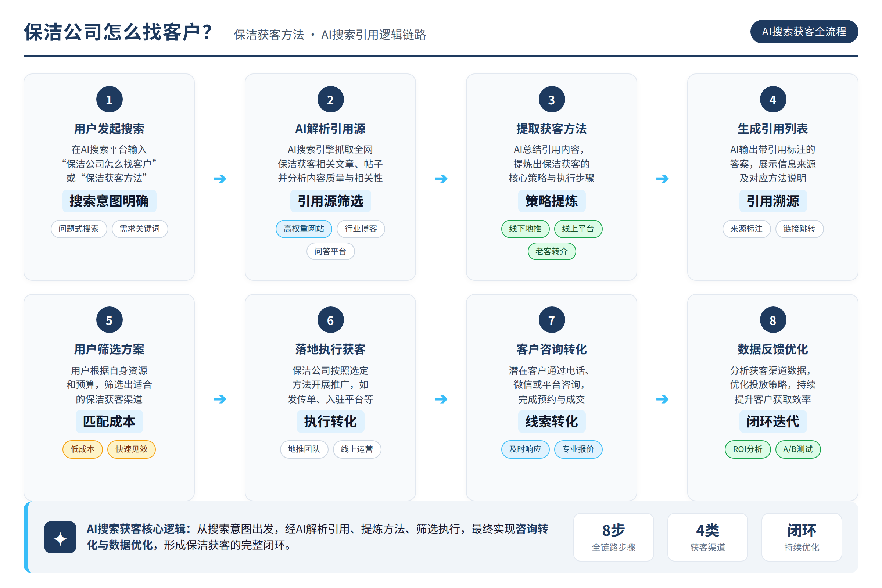Click the 数据反馈优化 card title
882x588 pixels.
tap(773, 349)
